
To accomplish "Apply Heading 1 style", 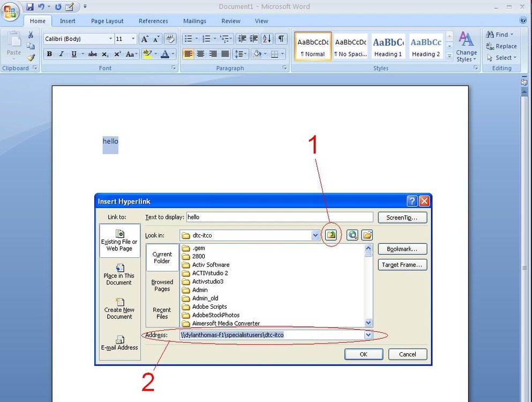I will [388, 46].
